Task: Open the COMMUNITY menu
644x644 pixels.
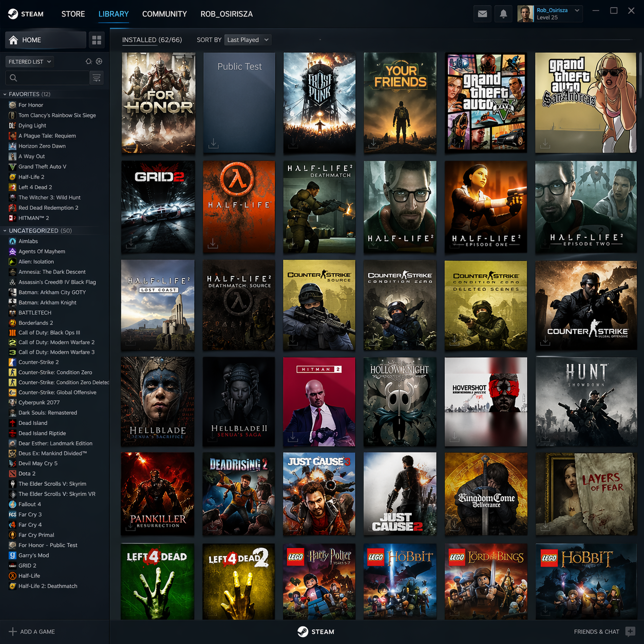Action: (x=164, y=14)
